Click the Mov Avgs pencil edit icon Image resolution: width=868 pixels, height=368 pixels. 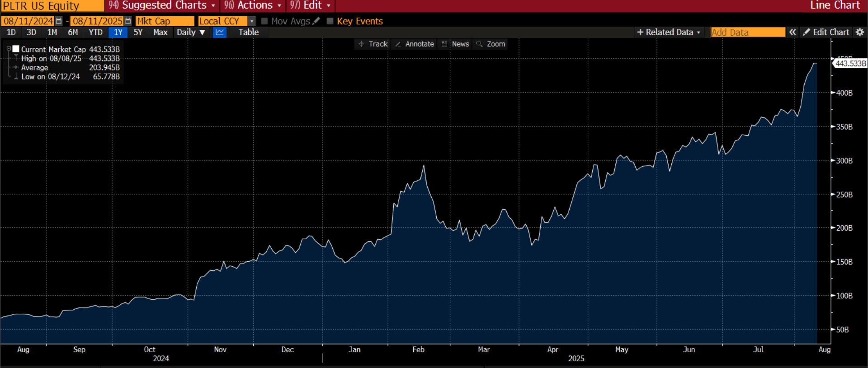[316, 21]
